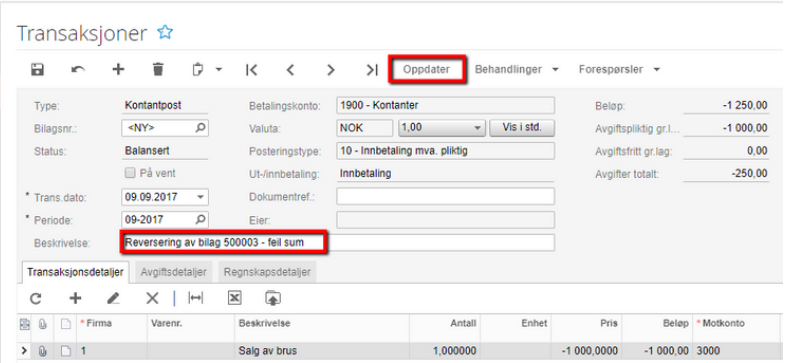Refresh the transaction details grid

(x=35, y=299)
